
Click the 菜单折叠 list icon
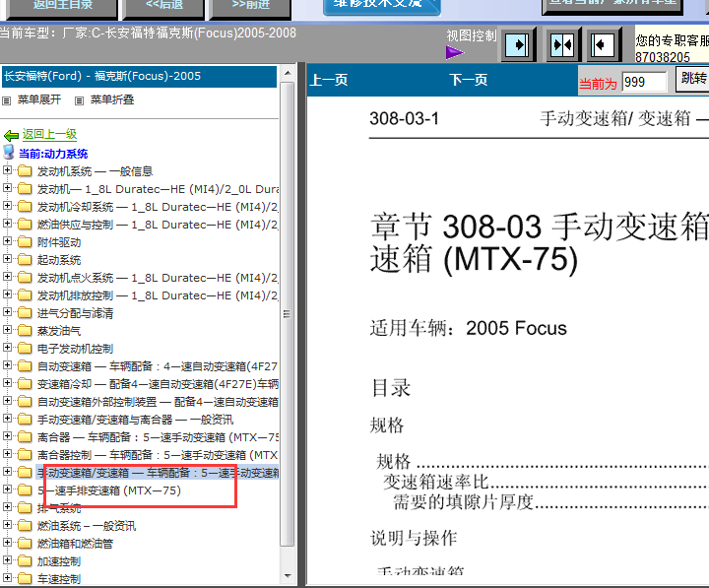pos(79,100)
